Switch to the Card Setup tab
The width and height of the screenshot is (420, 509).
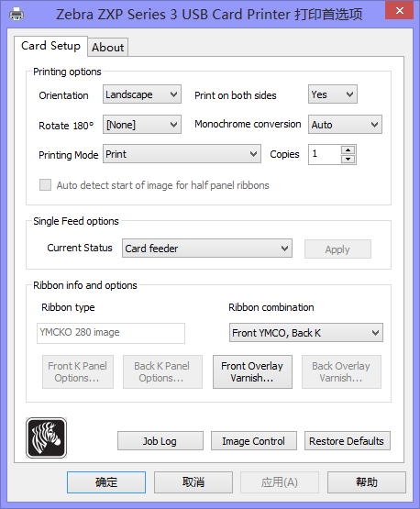click(50, 46)
